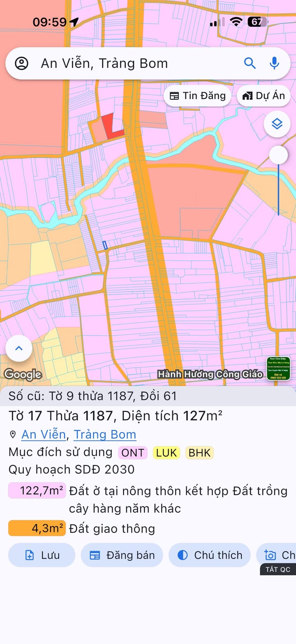The height and width of the screenshot is (644, 296).
Task: Toggle the Chú thích legend button
Action: (x=210, y=555)
